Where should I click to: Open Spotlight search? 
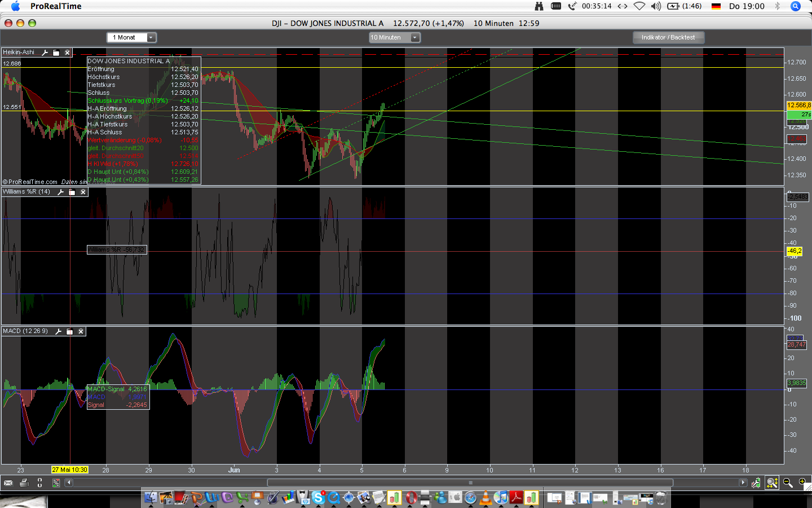(x=796, y=6)
